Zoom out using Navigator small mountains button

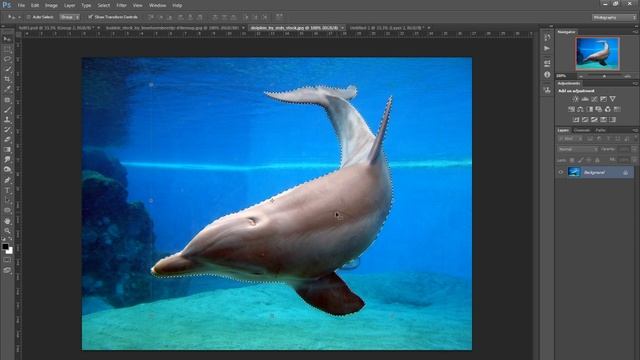(581, 76)
